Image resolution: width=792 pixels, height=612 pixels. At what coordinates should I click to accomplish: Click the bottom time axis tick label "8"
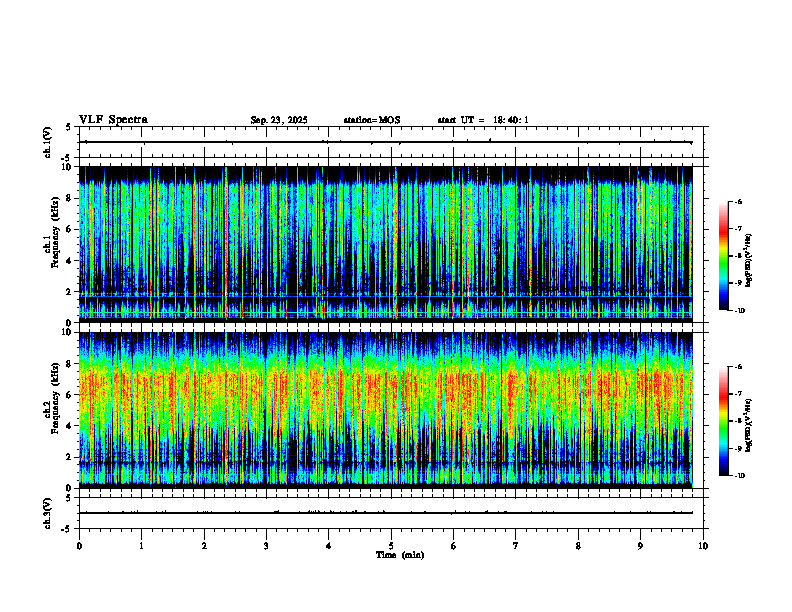pyautogui.click(x=578, y=546)
